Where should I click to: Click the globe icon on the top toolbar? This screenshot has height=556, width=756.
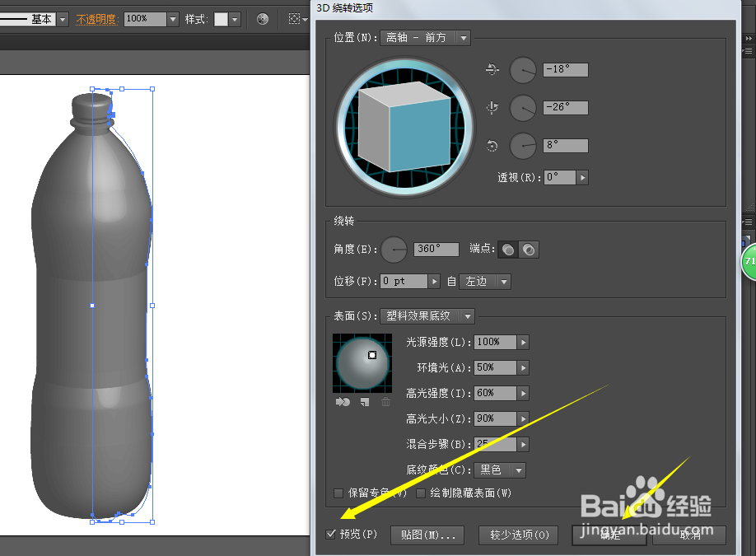262,18
